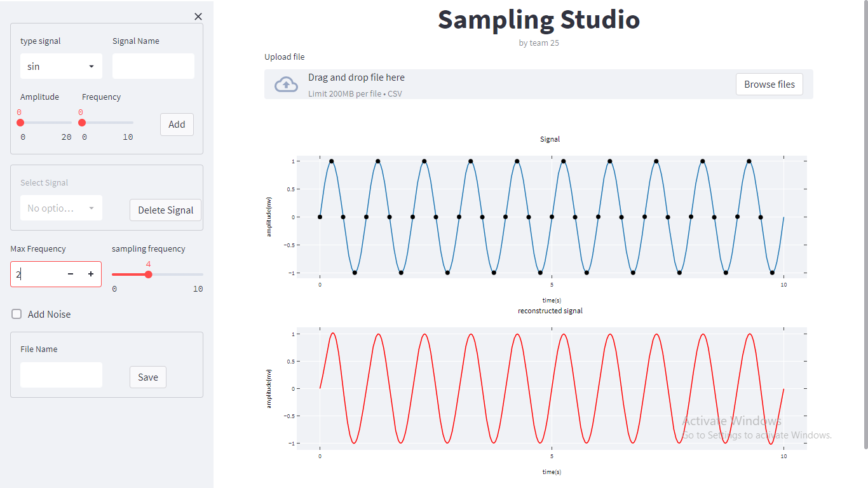Save the file using the Save button

point(147,377)
